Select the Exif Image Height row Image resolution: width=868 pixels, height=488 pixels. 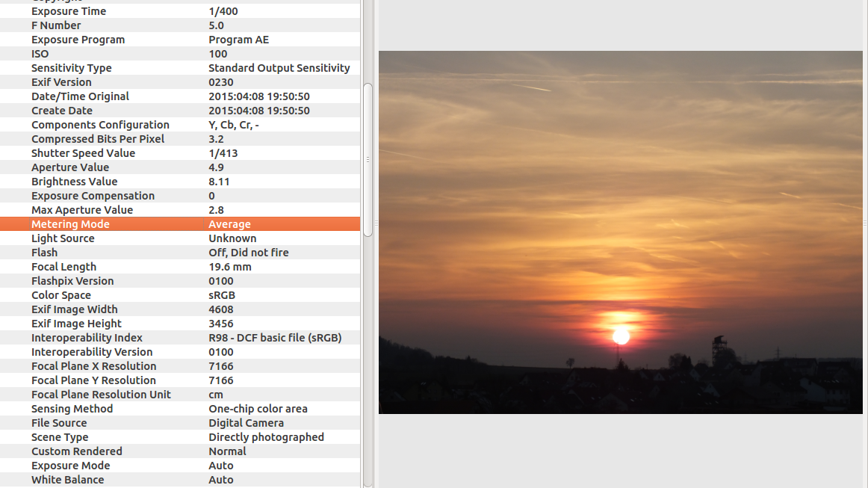coord(180,324)
